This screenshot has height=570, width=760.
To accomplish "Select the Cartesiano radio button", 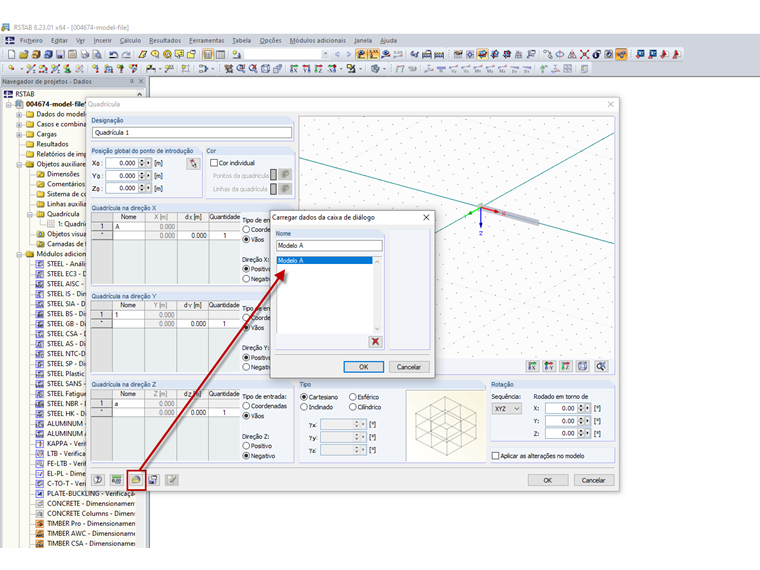I will [304, 397].
